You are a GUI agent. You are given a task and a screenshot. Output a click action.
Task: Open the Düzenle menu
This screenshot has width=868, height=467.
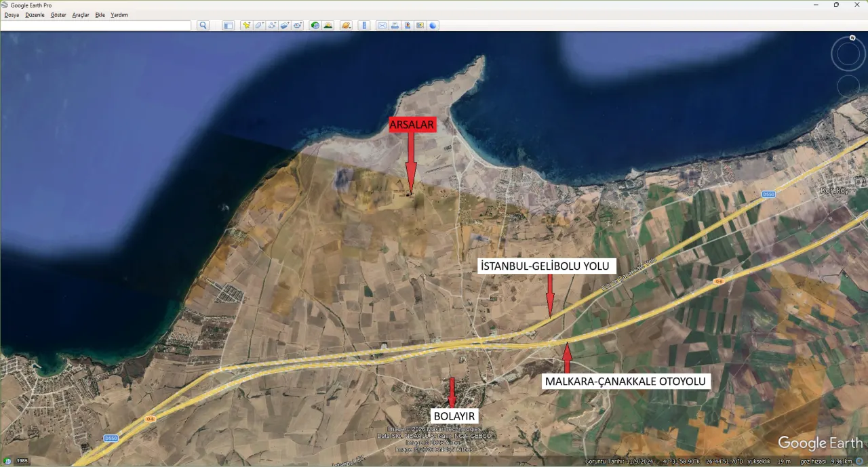(35, 15)
